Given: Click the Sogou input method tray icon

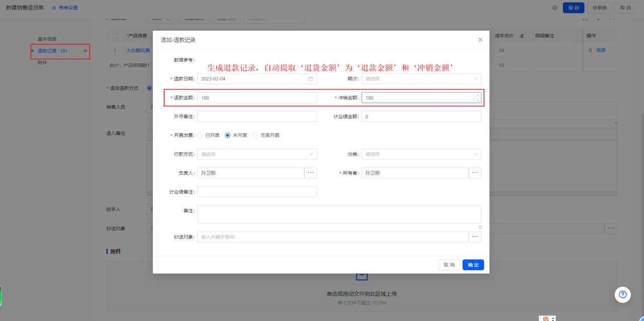Looking at the screenshot, I should [545, 318].
